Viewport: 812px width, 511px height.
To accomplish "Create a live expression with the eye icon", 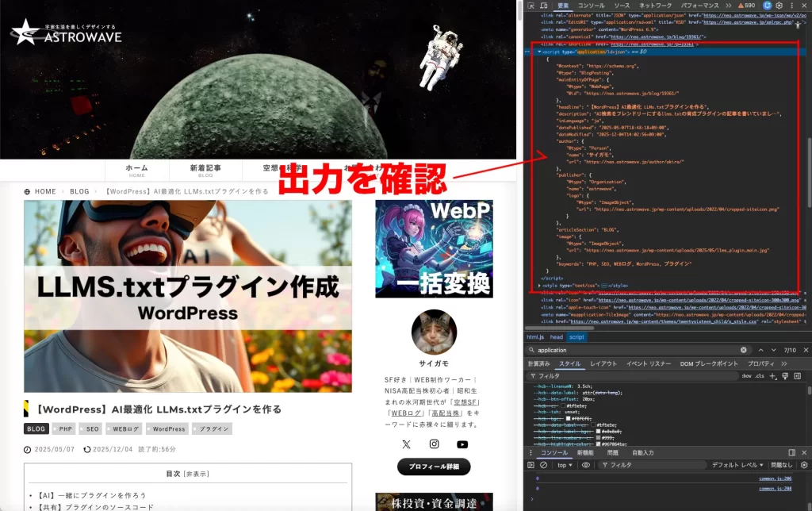I will point(586,464).
